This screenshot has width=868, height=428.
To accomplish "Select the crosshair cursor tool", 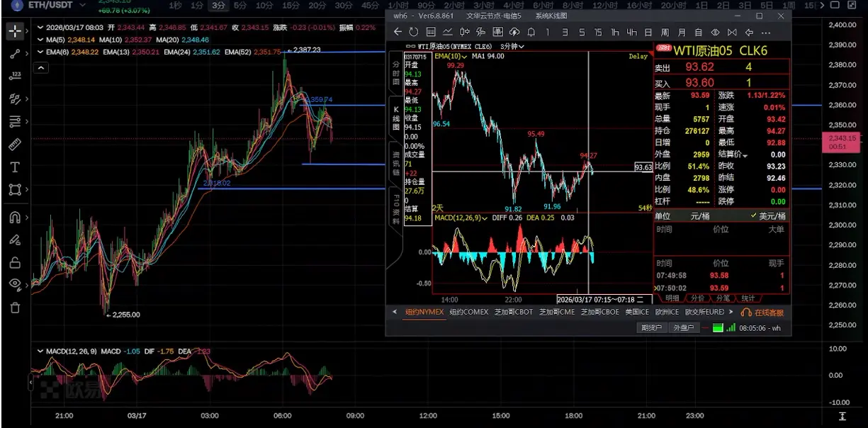I will coord(15,31).
